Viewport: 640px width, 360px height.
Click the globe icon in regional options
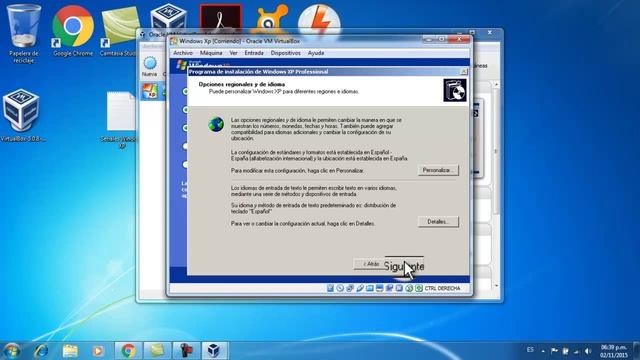(x=216, y=124)
